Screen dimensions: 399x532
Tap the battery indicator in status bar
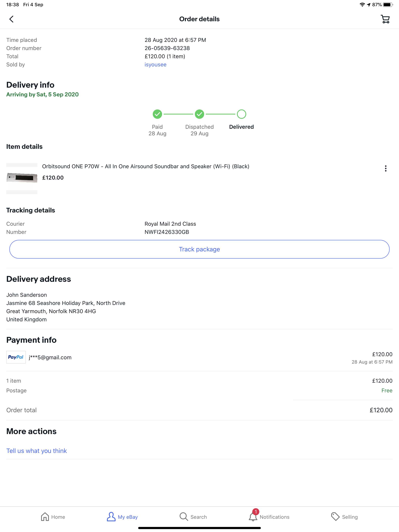(388, 4)
